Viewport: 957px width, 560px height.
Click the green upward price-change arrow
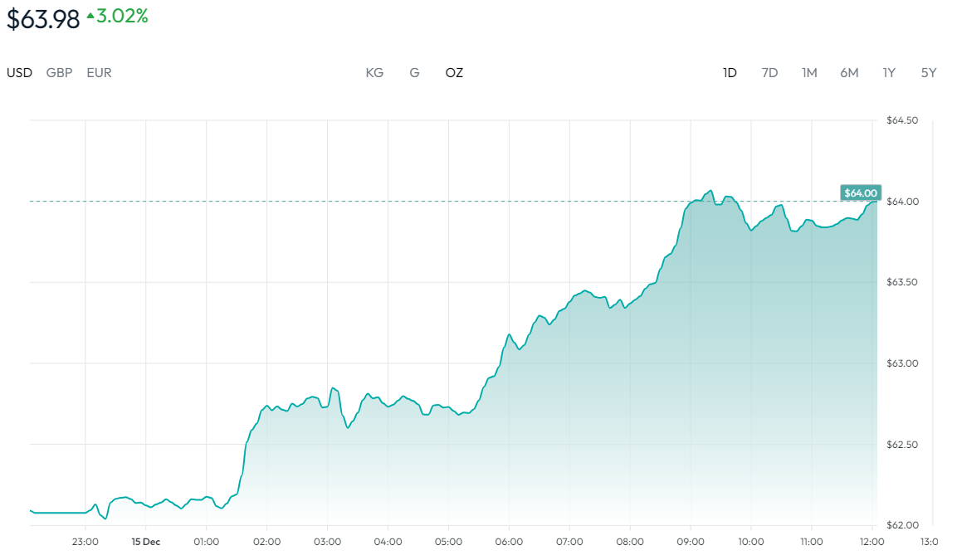[90, 16]
